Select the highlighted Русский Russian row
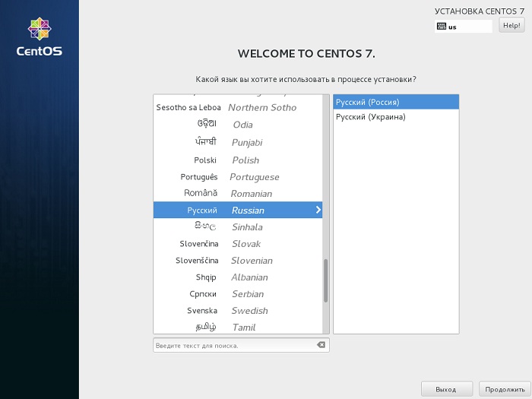The image size is (532, 399). pos(237,210)
